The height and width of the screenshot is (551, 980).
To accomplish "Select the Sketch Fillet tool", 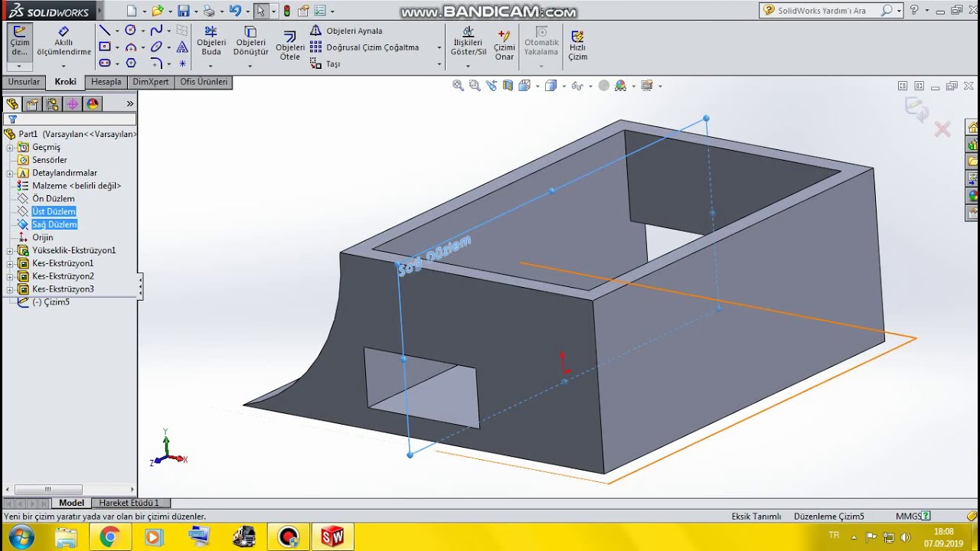I will coord(156,63).
